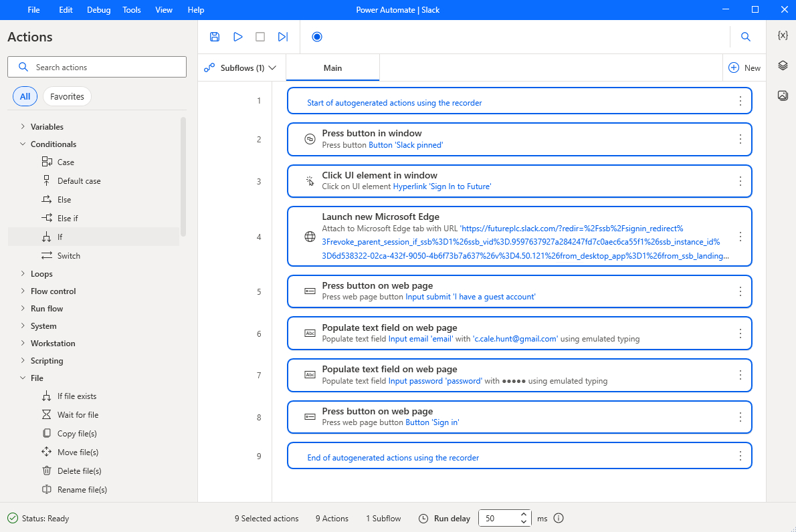Screen dimensions: 796x532
Task: Open the UI elements layers pane
Action: click(783, 65)
